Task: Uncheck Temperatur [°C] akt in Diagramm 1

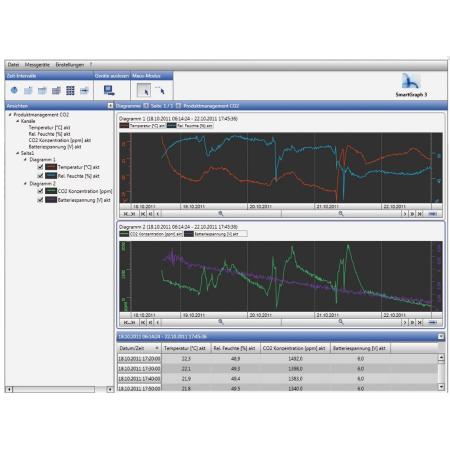Action: pyautogui.click(x=40, y=167)
